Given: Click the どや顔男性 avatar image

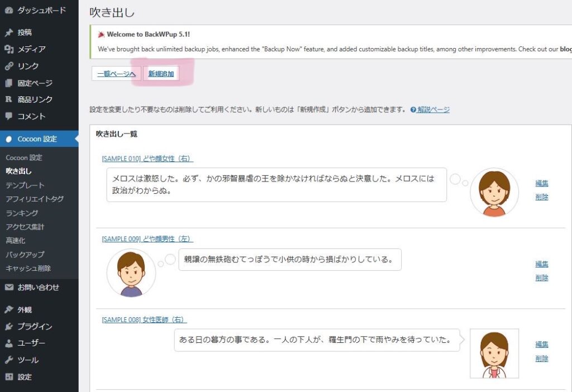Looking at the screenshot, I should tap(131, 273).
